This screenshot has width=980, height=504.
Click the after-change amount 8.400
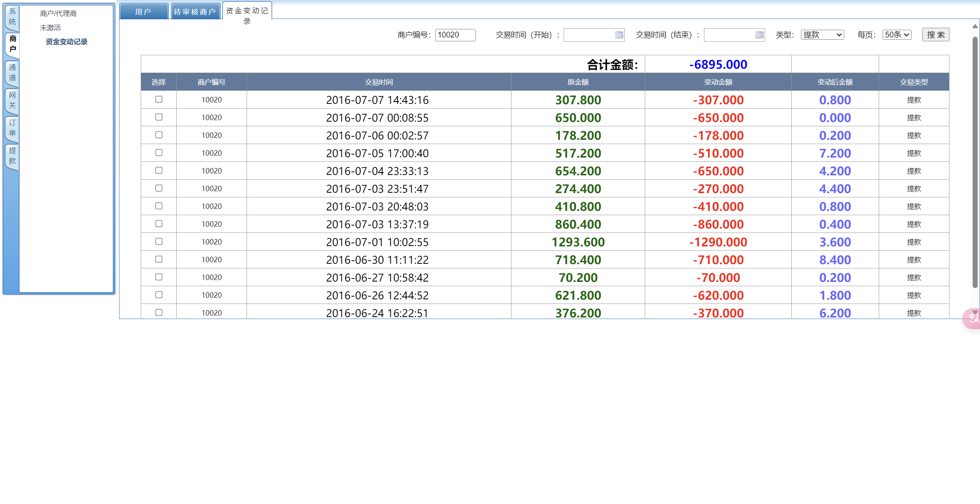coord(835,260)
